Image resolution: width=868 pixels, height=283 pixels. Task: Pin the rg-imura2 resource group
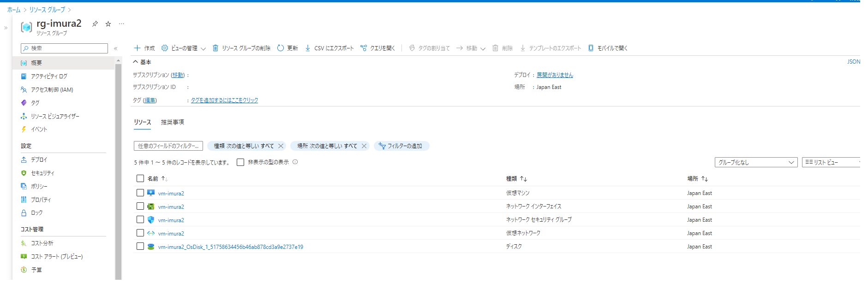[95, 24]
